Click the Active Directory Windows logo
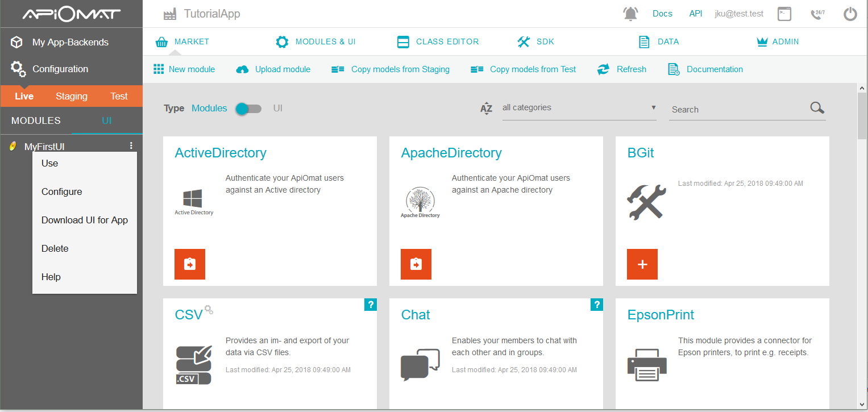 (x=194, y=202)
